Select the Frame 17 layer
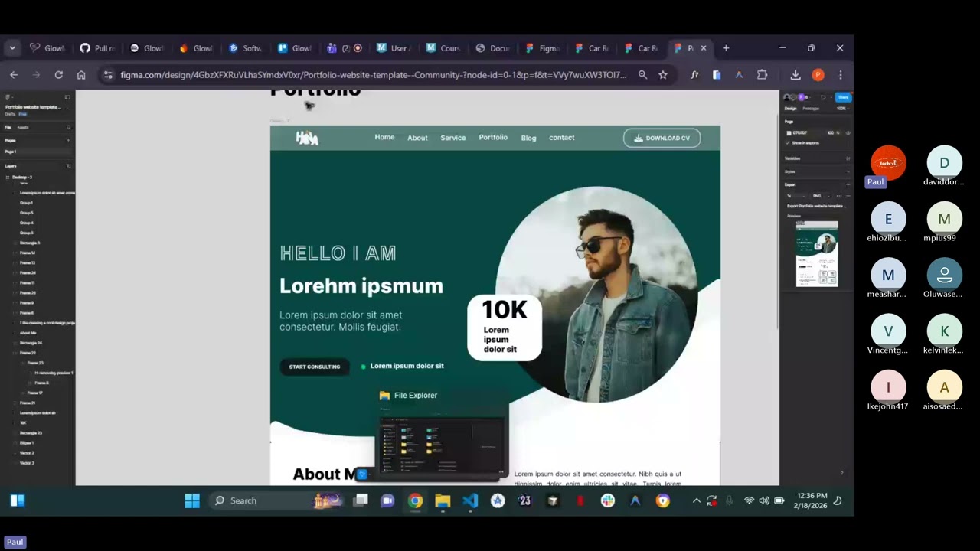Viewport: 980px width, 551px height. click(x=34, y=393)
